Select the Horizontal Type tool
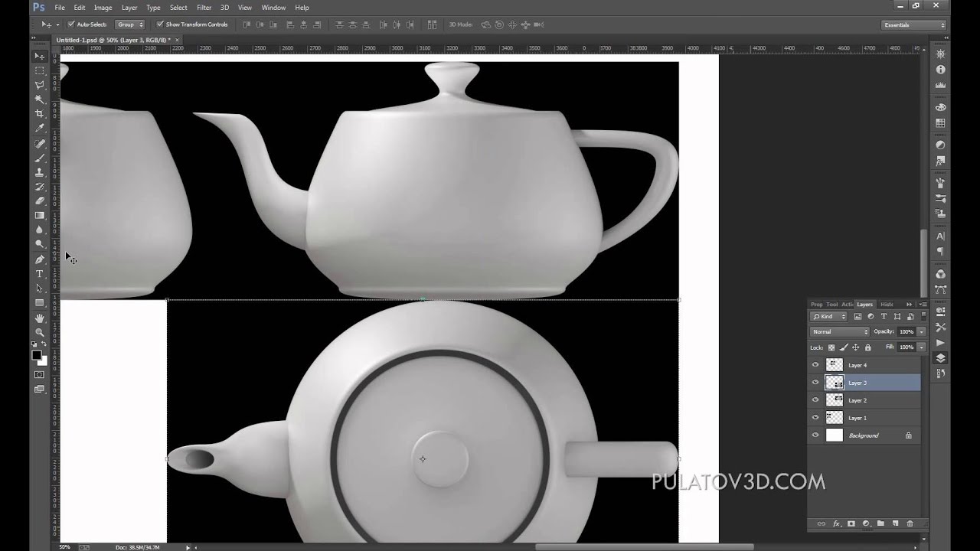Image resolution: width=980 pixels, height=551 pixels. (x=40, y=274)
